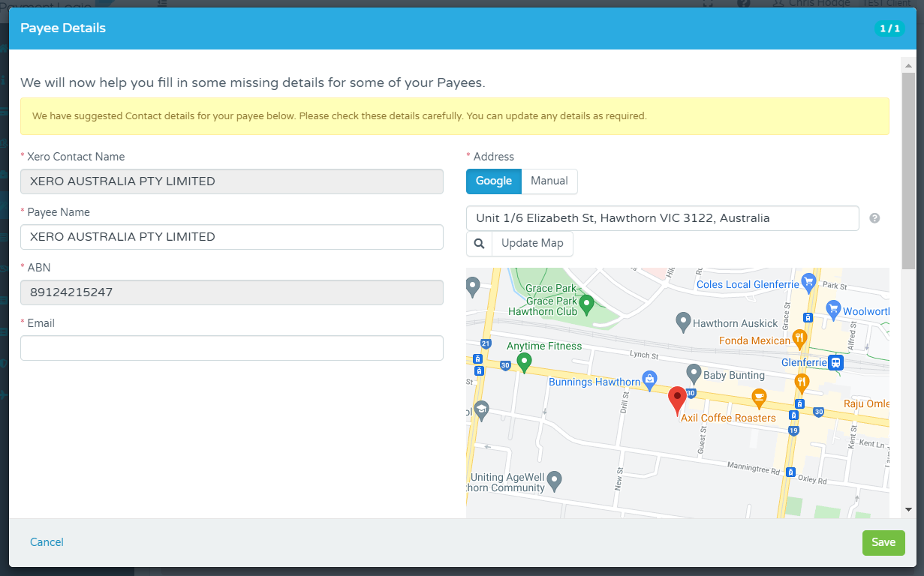Click the 1 / 1 page counter badge
Viewport: 924px width, 576px height.
click(x=889, y=28)
